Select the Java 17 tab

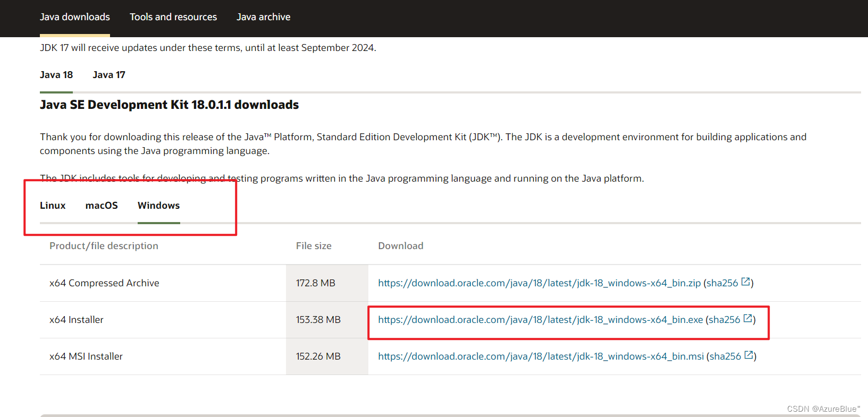coord(109,75)
